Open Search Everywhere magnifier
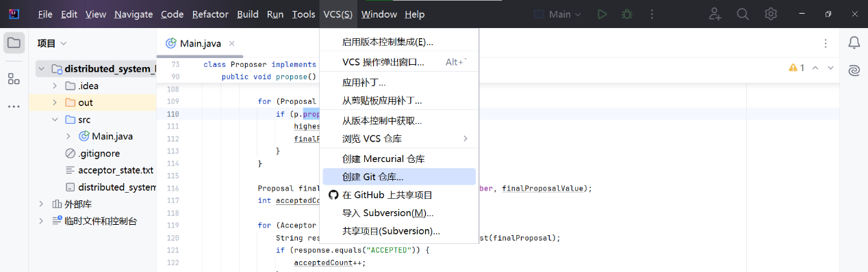 click(x=743, y=14)
